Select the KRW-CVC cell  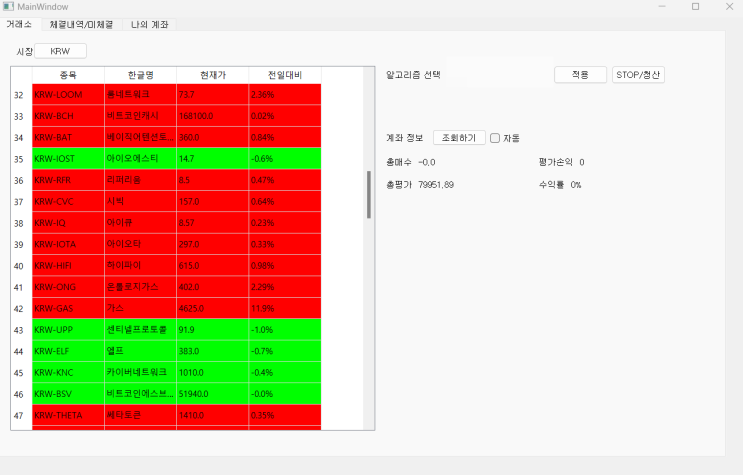point(68,201)
